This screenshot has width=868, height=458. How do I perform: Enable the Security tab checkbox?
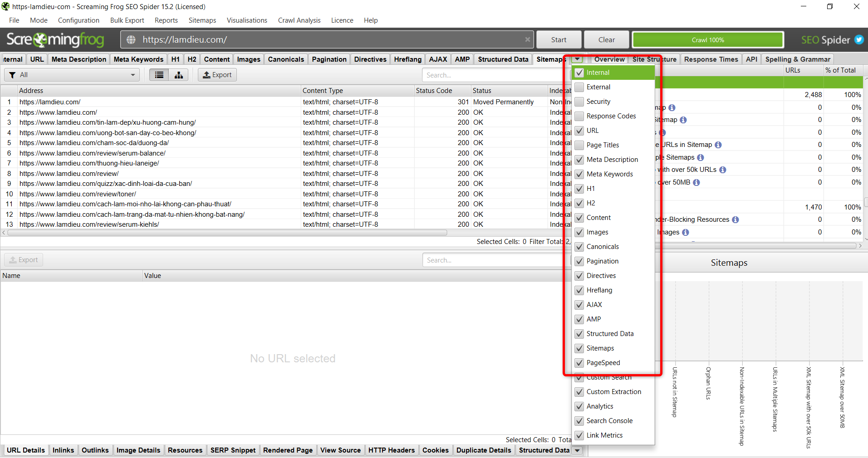pyautogui.click(x=579, y=102)
